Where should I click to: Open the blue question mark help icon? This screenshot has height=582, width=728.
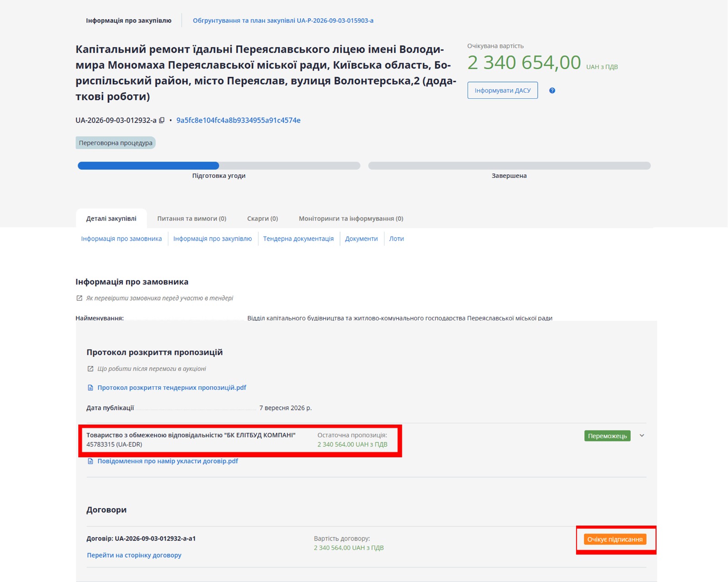(552, 91)
